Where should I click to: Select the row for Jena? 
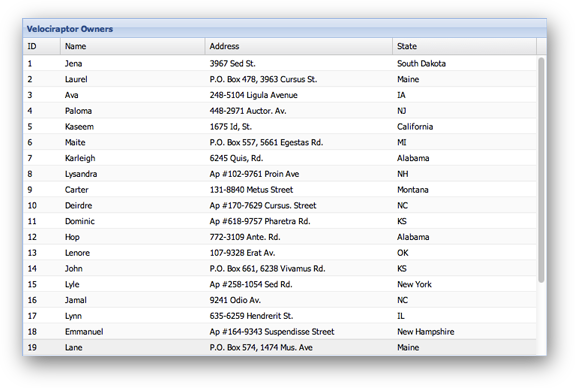(x=279, y=63)
